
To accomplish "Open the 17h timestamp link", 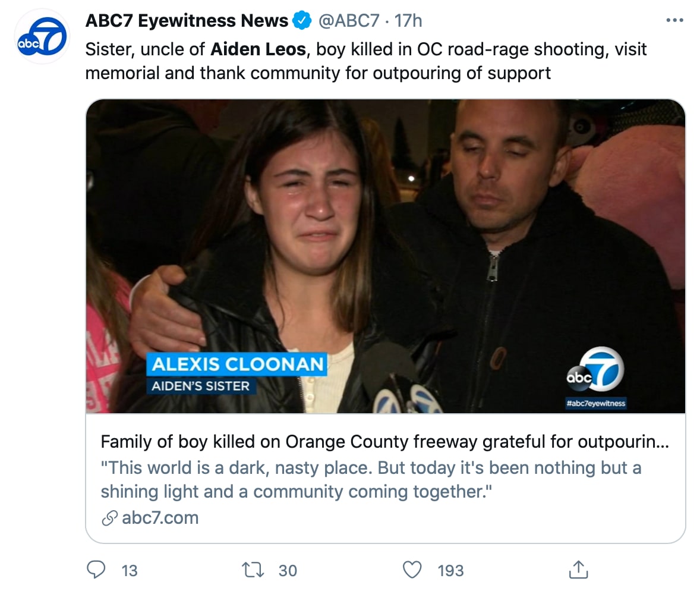I will [408, 21].
